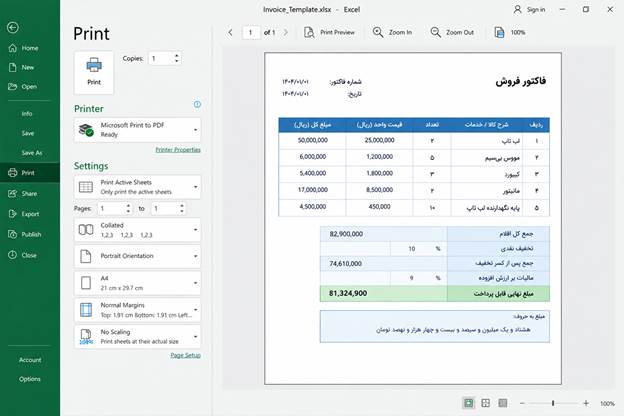This screenshot has height=416, width=624.
Task: Click the Pages from field
Action: click(111, 209)
